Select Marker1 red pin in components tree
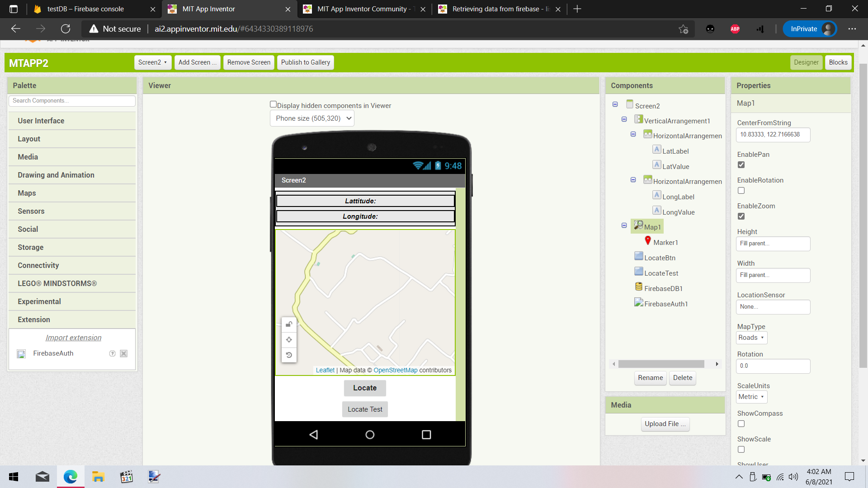 [x=648, y=241]
